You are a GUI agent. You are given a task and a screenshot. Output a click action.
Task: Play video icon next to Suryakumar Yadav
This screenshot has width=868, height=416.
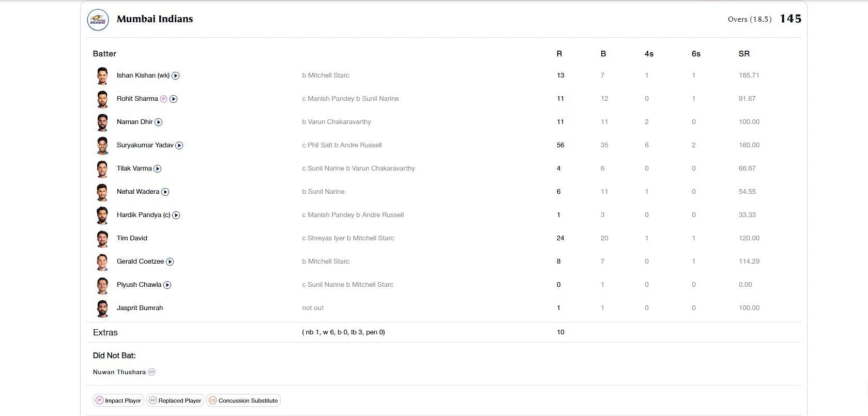tap(179, 145)
